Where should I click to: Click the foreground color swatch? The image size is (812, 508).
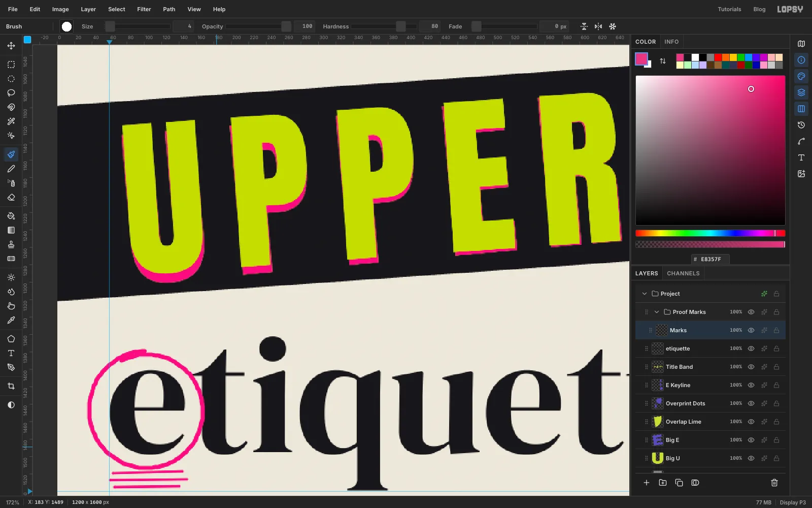pyautogui.click(x=641, y=59)
